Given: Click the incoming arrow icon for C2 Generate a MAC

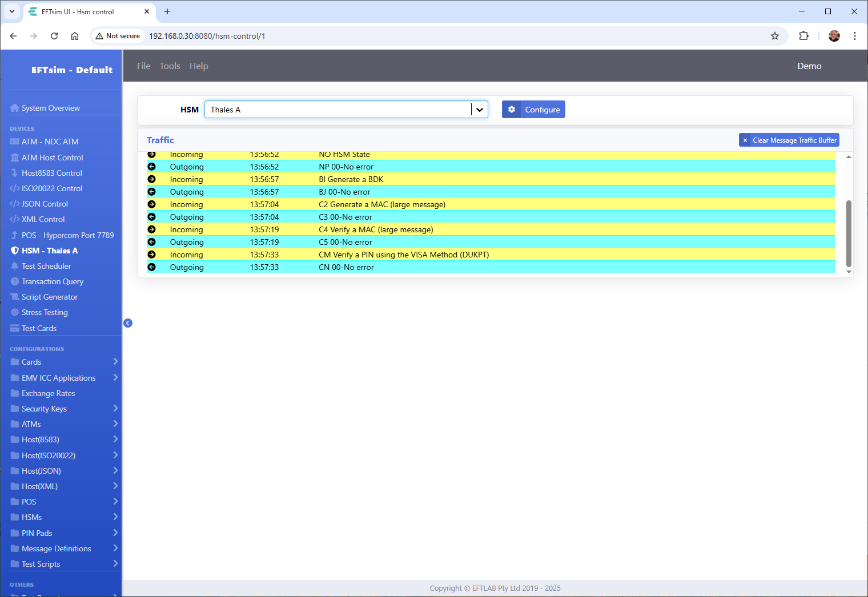Looking at the screenshot, I should tap(151, 204).
